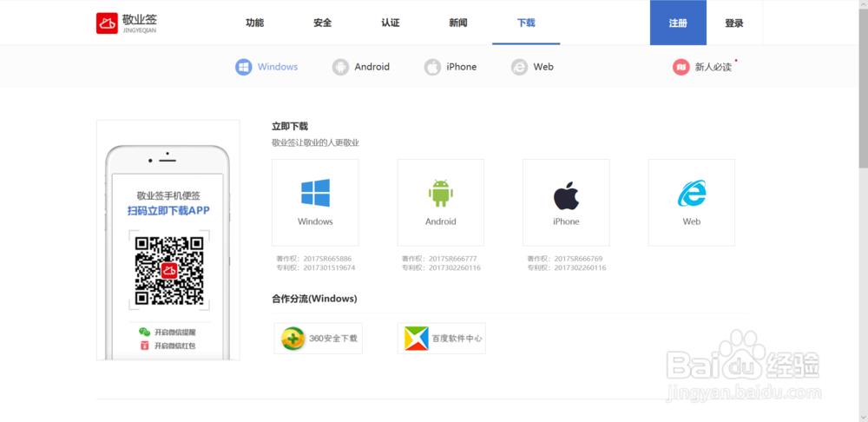The image size is (868, 422).
Task: Click the 360 safe download green-plus icon
Action: [293, 339]
